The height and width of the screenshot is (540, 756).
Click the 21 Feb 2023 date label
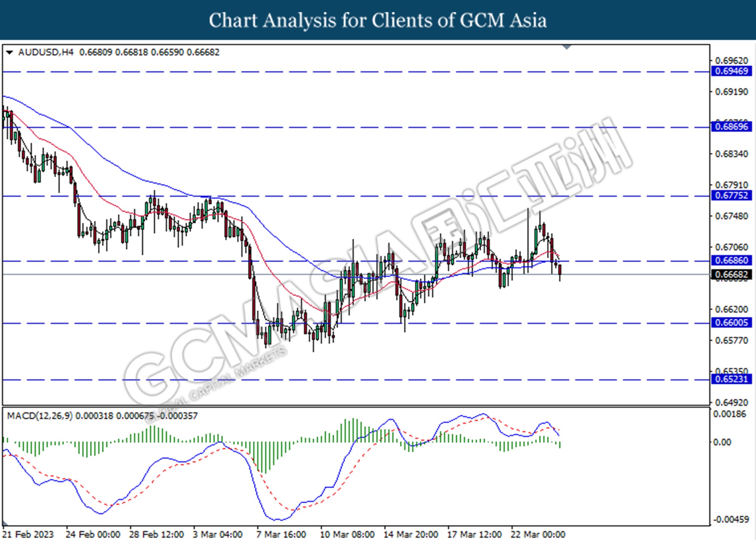[x=28, y=534]
